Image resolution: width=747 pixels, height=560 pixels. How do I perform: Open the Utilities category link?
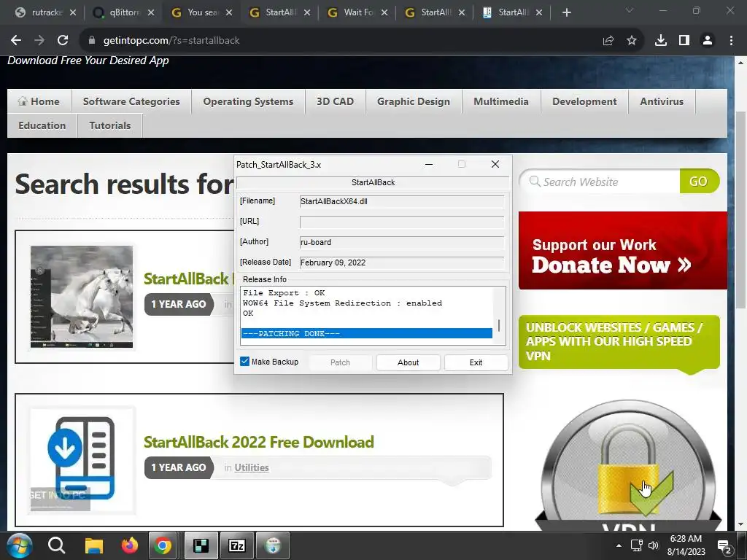252,467
